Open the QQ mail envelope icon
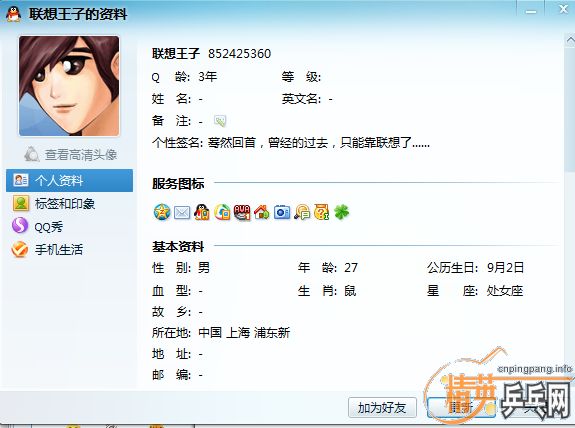Image resolution: width=575 pixels, height=428 pixels. pyautogui.click(x=182, y=212)
